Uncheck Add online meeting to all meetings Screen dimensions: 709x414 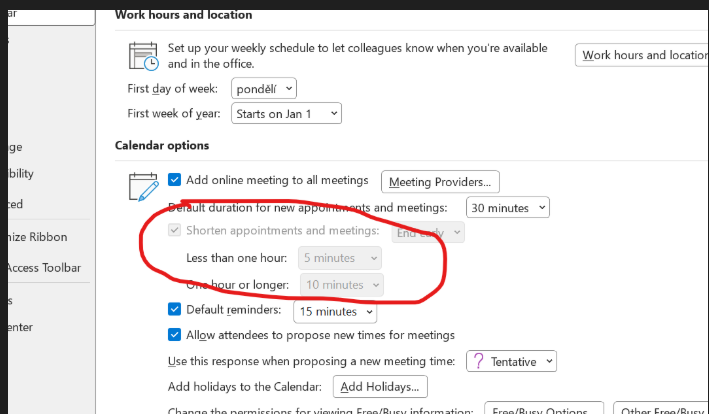[175, 180]
